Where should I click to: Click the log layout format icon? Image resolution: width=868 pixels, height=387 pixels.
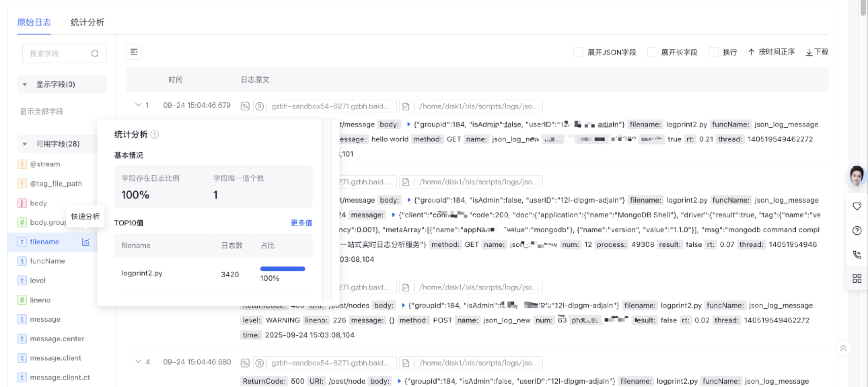[x=134, y=52]
